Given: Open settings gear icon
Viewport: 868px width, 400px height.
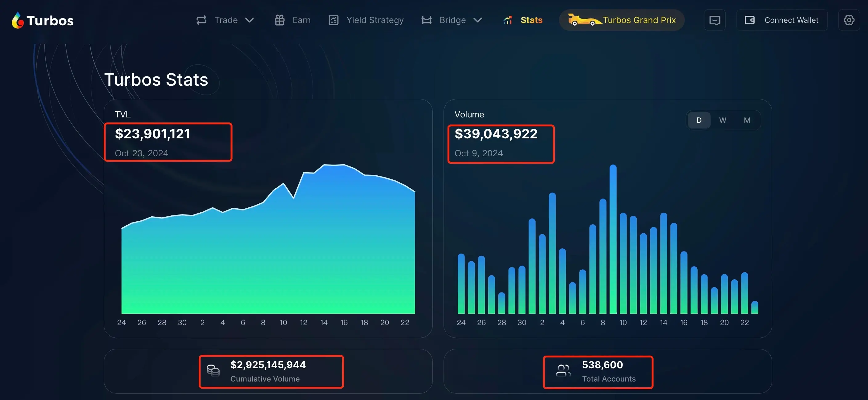Looking at the screenshot, I should point(849,20).
